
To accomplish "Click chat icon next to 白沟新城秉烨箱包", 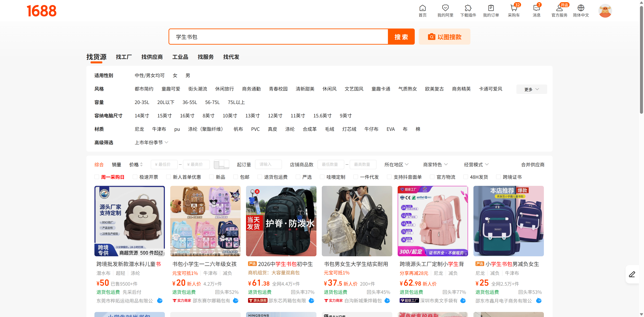I will click(387, 301).
